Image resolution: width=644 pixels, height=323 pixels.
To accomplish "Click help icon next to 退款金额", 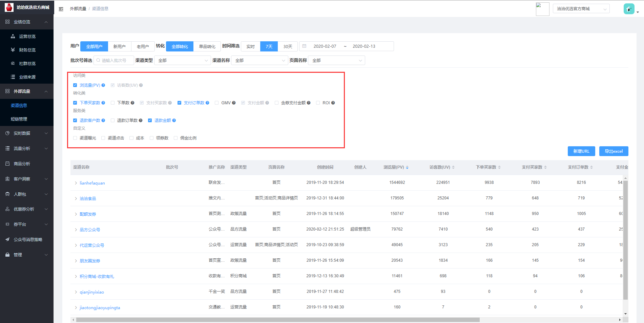I will coord(174,121).
